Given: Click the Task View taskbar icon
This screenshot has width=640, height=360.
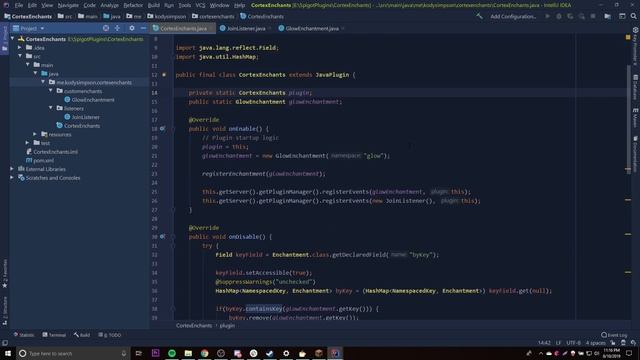Looking at the screenshot, I should 139,353.
